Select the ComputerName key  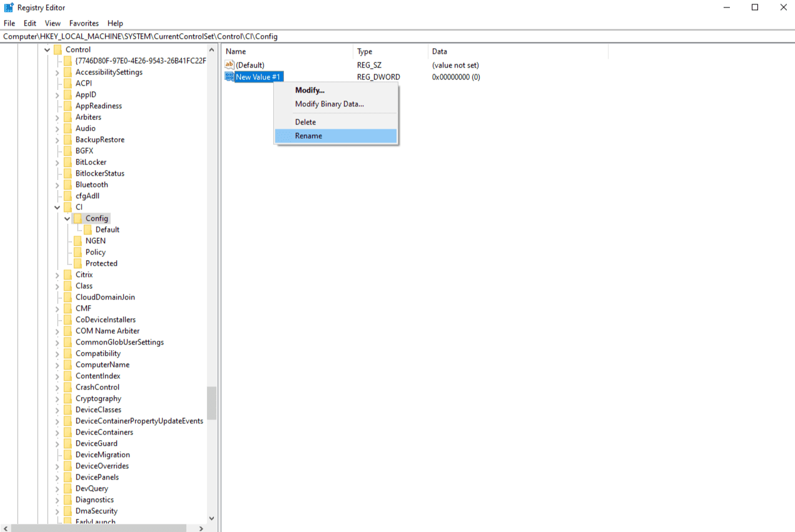(x=103, y=364)
